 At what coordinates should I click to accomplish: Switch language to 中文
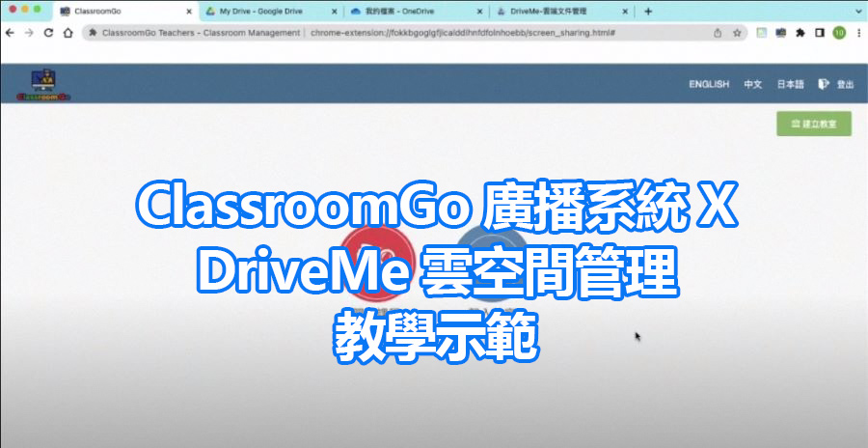click(x=753, y=84)
